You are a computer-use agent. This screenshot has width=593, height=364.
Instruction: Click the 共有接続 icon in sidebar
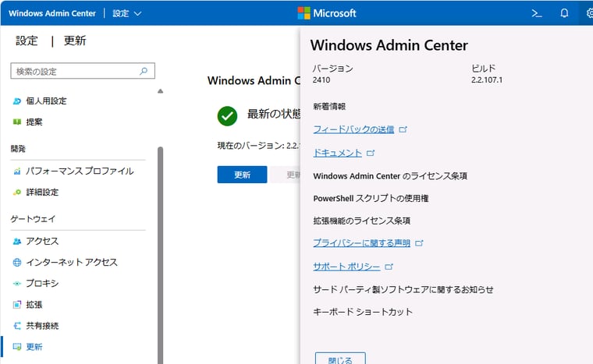(x=17, y=326)
